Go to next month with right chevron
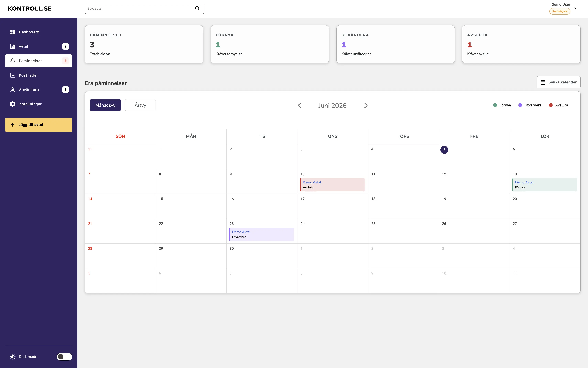Image resolution: width=588 pixels, height=368 pixels. 366,105
